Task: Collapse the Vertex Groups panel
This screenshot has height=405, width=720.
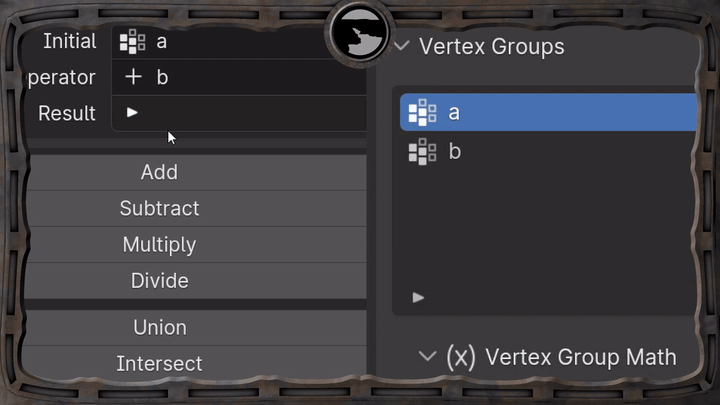Action: coord(402,46)
